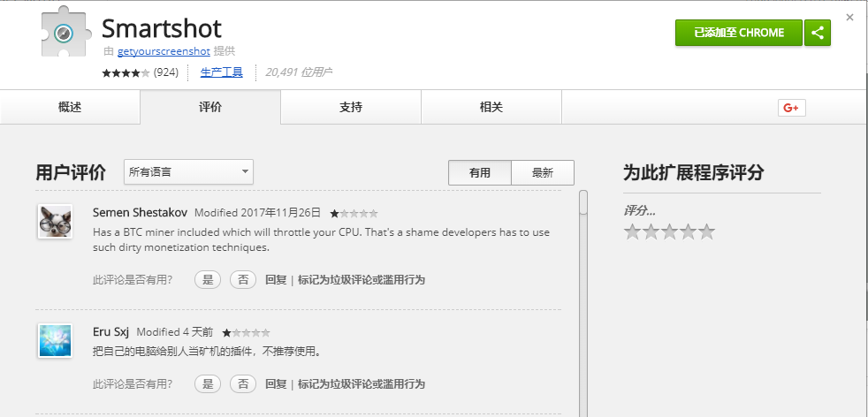The height and width of the screenshot is (417, 868).
Task: Click the Google+ share icon
Action: (792, 108)
